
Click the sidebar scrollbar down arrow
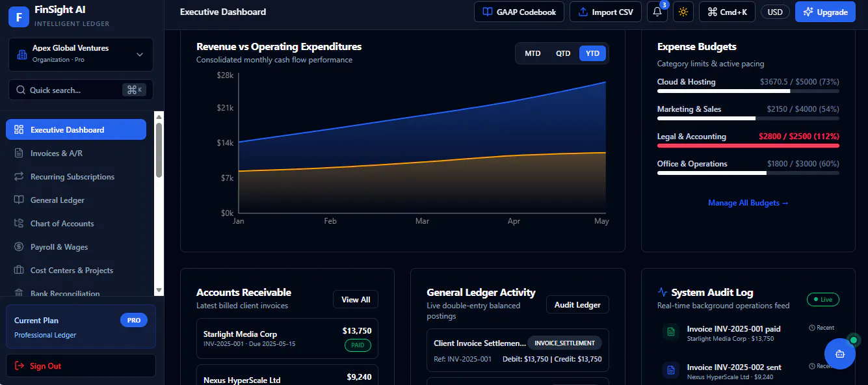click(159, 289)
